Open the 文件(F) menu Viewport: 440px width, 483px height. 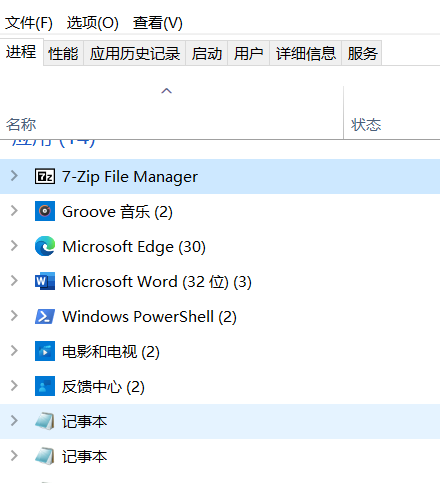pyautogui.click(x=29, y=23)
